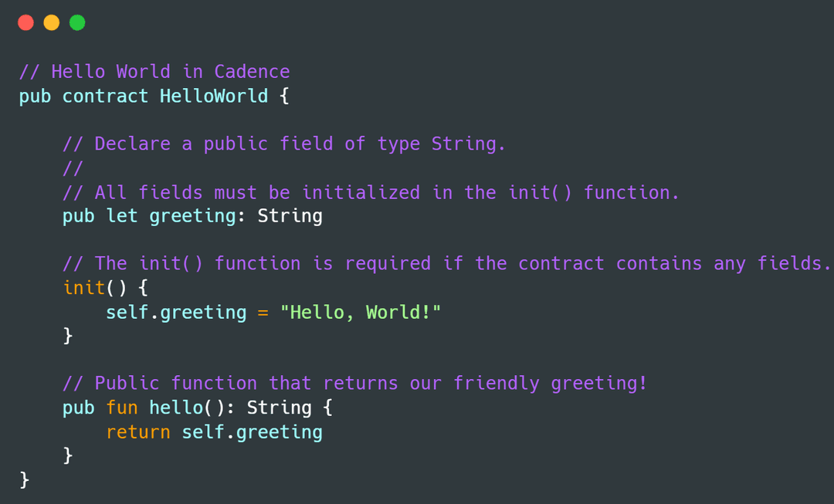Click the 'contract' keyword on line two
Screen dimensions: 834x504
[105, 96]
